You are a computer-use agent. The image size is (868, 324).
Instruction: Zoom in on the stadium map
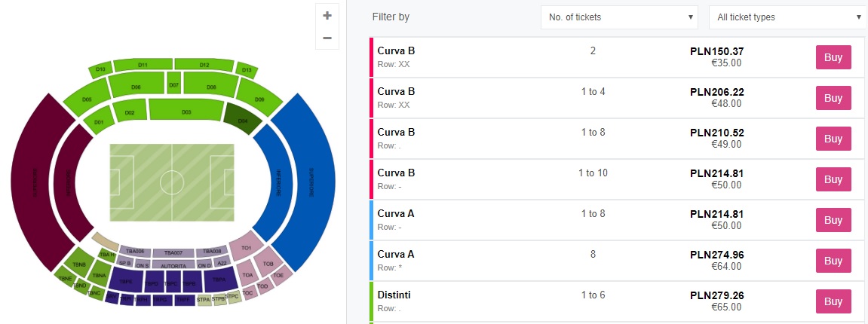click(x=327, y=15)
